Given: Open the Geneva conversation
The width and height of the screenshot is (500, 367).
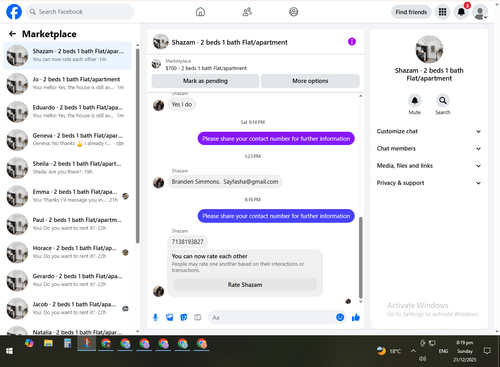Looking at the screenshot, I should coord(67,140).
